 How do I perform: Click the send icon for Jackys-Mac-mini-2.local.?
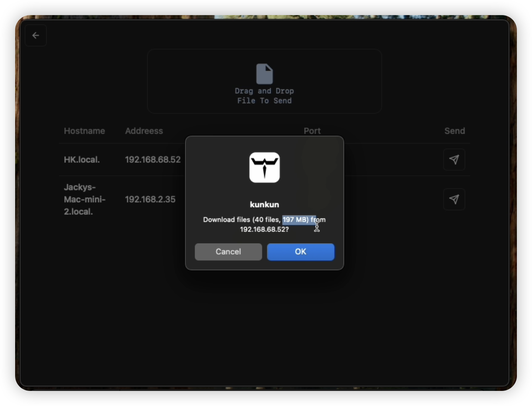pos(454,199)
